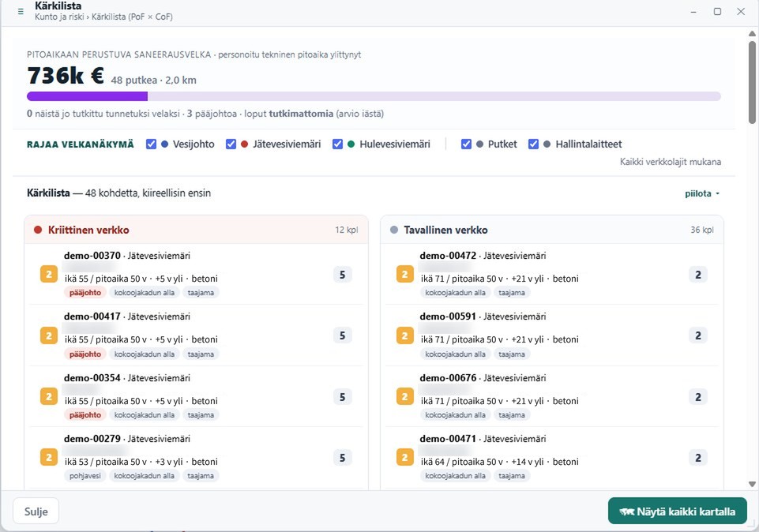Select the grey dot of Tavallinen verkko
The width and height of the screenshot is (759, 532).
coord(394,230)
